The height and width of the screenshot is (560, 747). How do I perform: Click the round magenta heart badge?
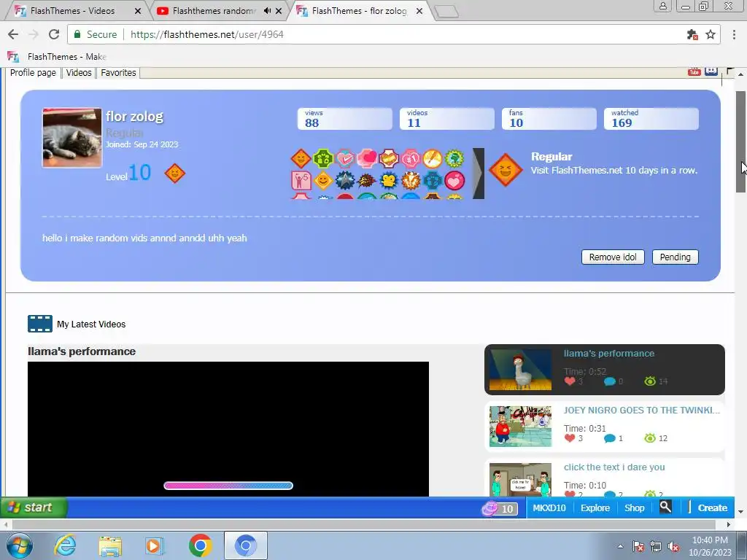point(454,181)
